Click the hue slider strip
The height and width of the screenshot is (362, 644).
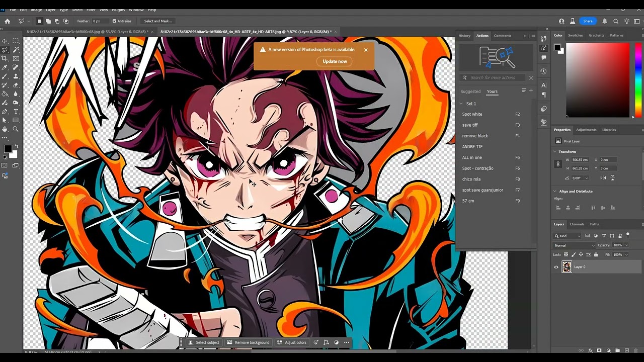[638, 80]
